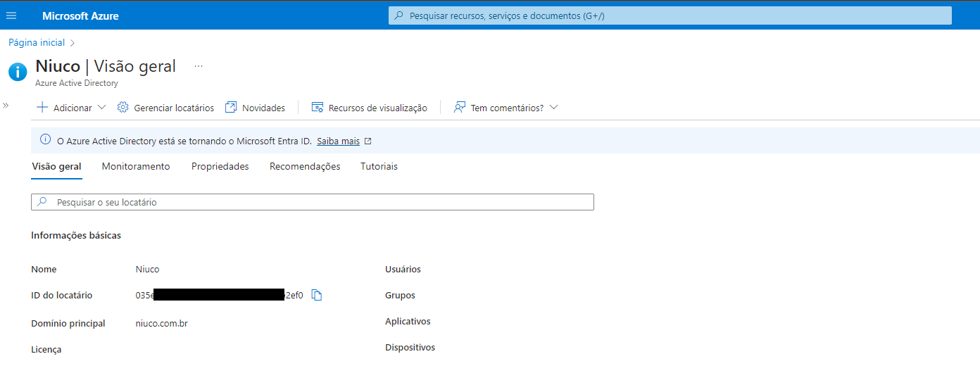980x366 pixels.
Task: Copy the tenant ID with the copy icon
Action: pos(317,296)
